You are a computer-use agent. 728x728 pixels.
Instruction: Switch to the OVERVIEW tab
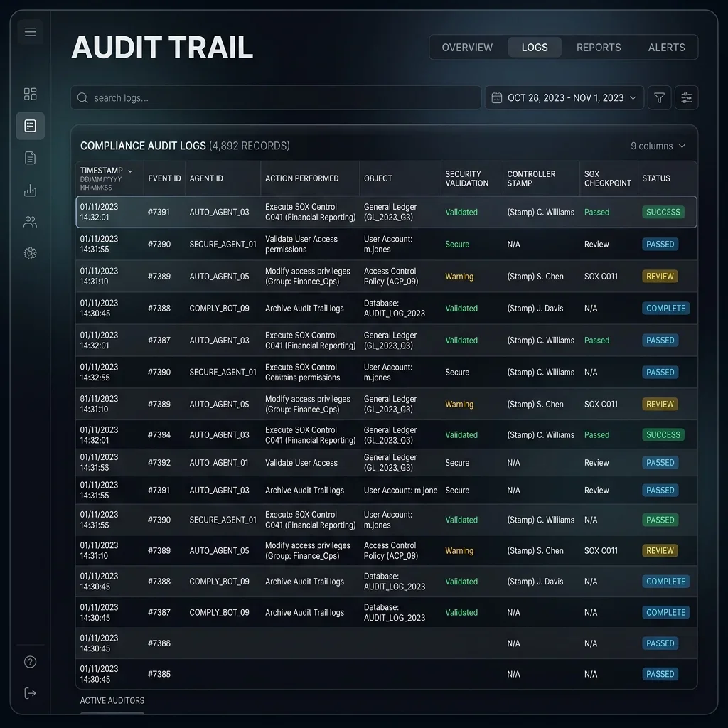pos(467,48)
